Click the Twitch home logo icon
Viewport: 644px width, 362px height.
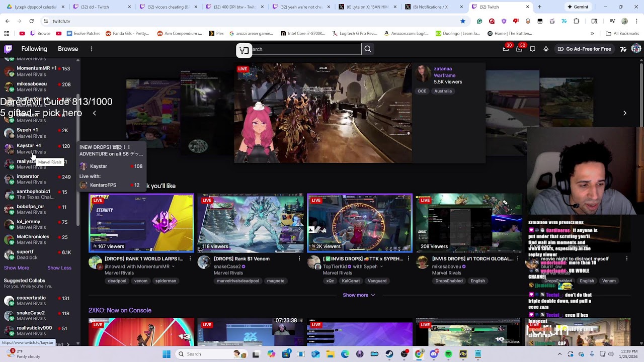[8, 49]
